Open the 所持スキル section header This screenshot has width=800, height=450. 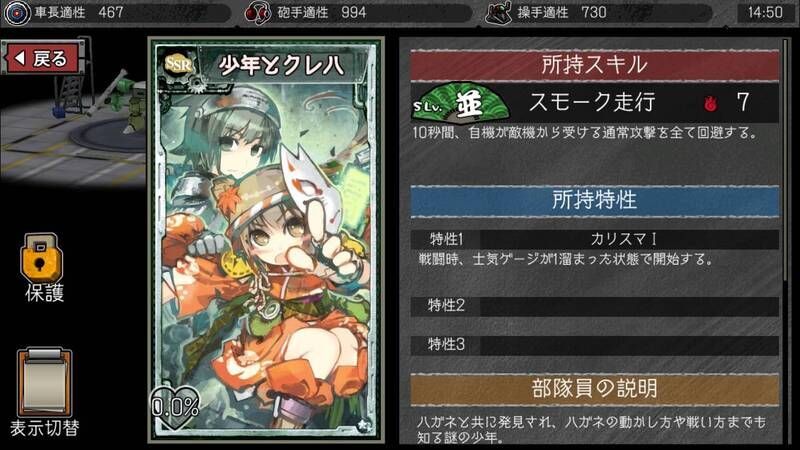point(594,65)
